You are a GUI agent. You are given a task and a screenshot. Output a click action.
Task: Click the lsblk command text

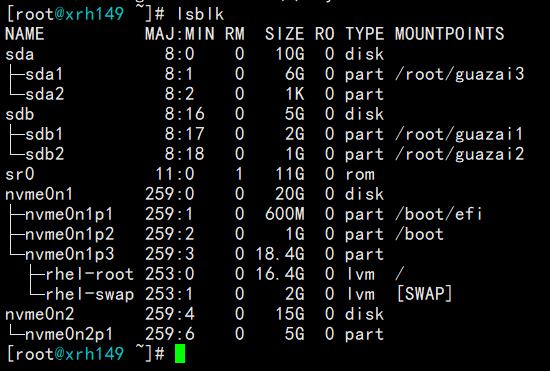click(x=200, y=14)
